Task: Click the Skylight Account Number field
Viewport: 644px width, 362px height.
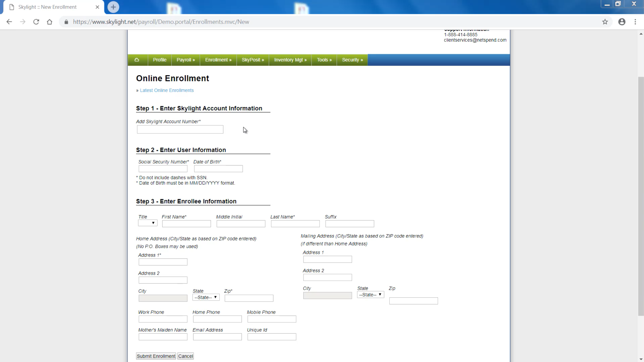Action: 180,129
